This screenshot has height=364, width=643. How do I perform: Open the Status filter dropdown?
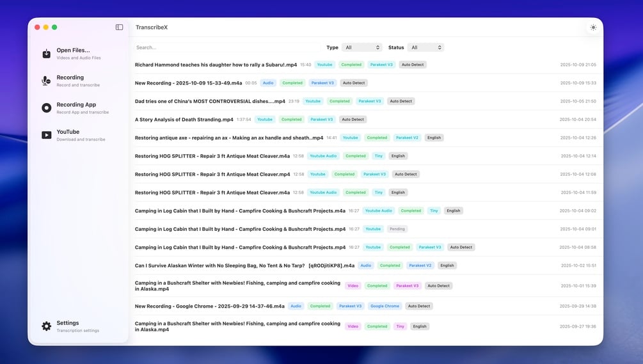(x=425, y=47)
